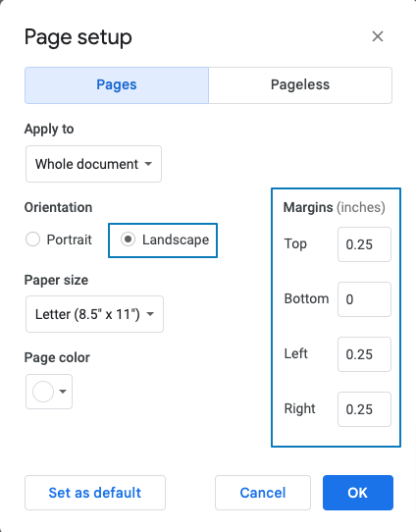Screen dimensions: 416x532
Task: Click the Top margin input field
Action: click(364, 244)
